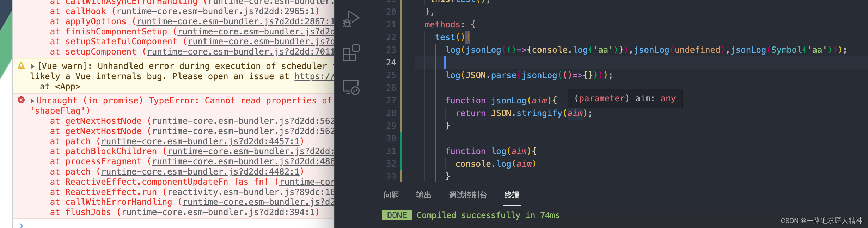Screen dimensions: 868x228
Task: Switch to the 调试控制台 panel tab
Action: [468, 195]
